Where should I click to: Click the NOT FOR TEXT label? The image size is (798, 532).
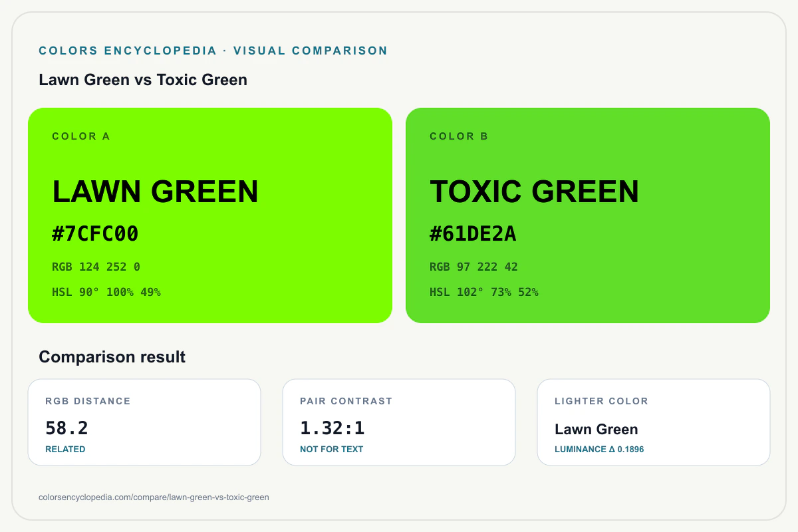[x=332, y=450]
